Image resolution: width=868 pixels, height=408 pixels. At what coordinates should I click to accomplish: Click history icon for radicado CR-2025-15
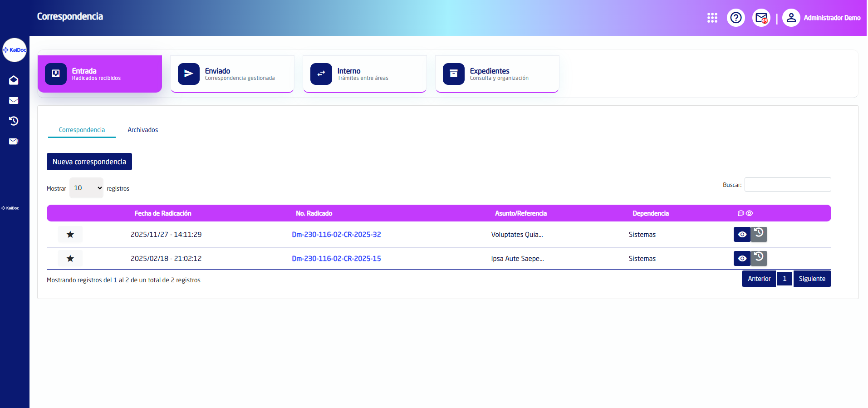pyautogui.click(x=759, y=258)
